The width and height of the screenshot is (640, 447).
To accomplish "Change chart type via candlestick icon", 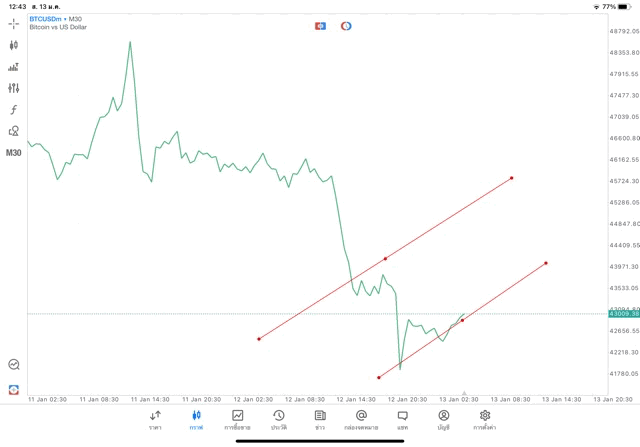I will (14, 45).
